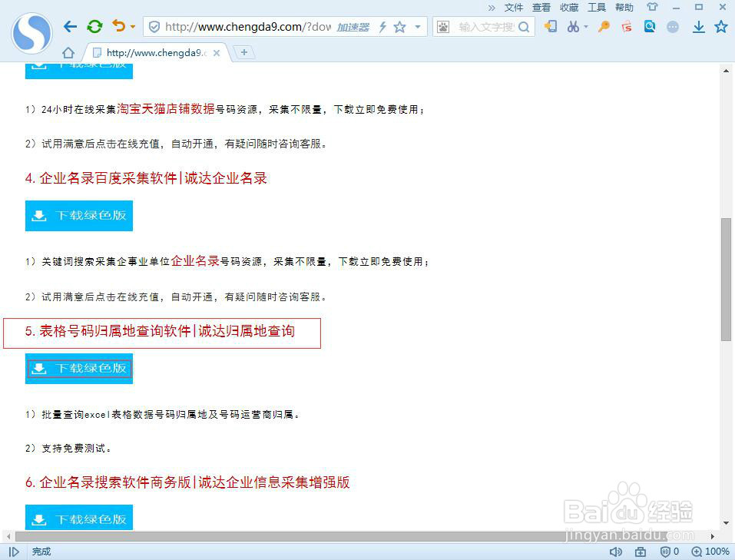Image resolution: width=735 pixels, height=560 pixels.
Task: Click the text 2）支持免费测试
Action: pos(68,449)
